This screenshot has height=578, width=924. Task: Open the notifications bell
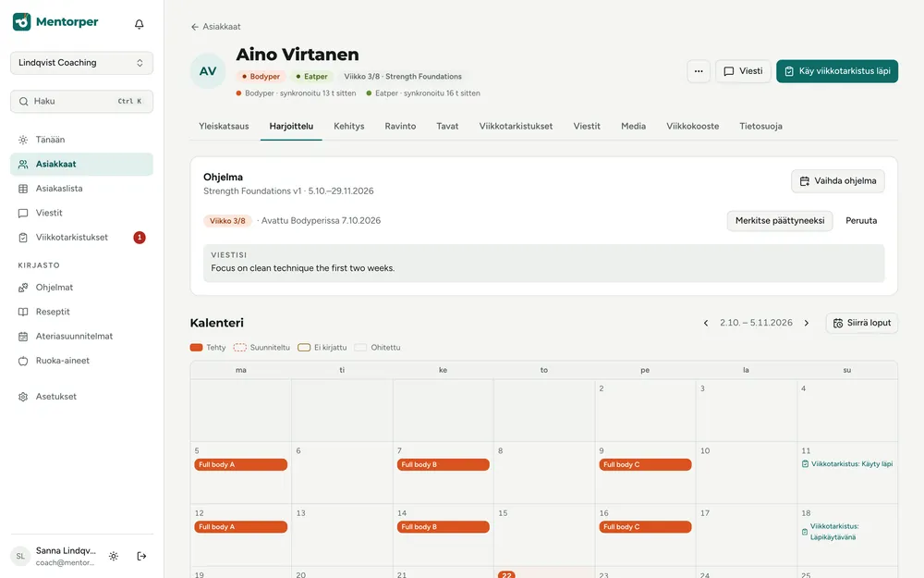pyautogui.click(x=140, y=24)
